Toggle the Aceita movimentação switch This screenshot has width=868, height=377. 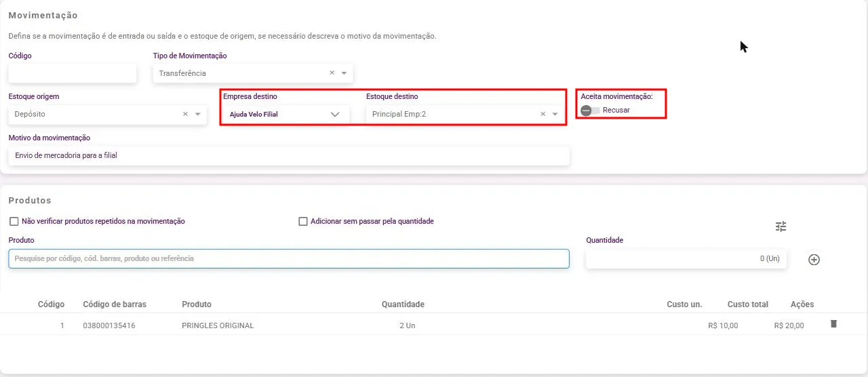point(590,110)
